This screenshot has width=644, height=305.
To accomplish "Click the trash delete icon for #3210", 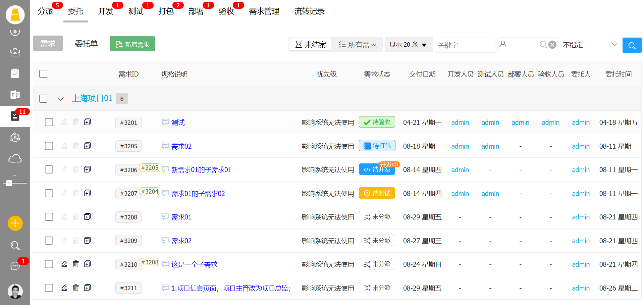I will point(76,264).
